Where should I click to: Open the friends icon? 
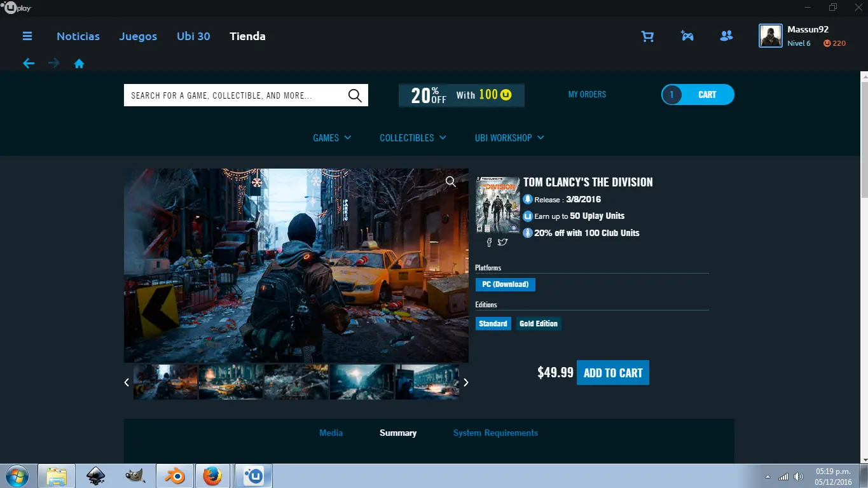point(726,36)
